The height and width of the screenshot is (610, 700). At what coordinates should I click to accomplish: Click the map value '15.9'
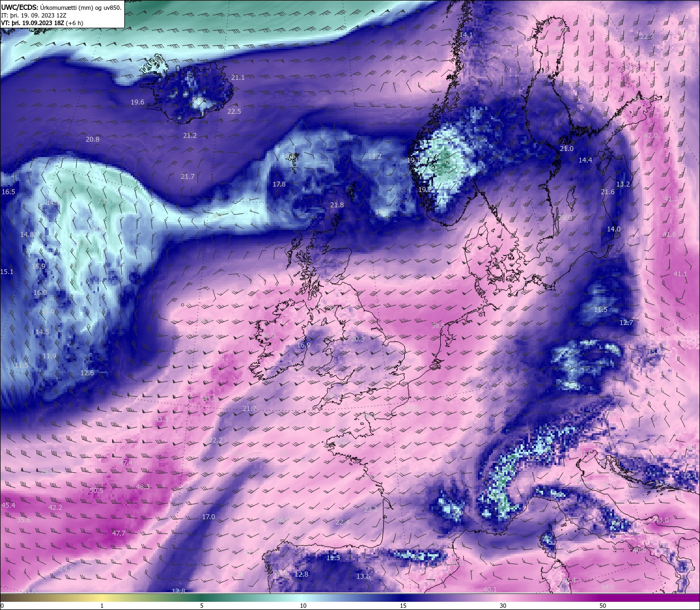(38, 266)
